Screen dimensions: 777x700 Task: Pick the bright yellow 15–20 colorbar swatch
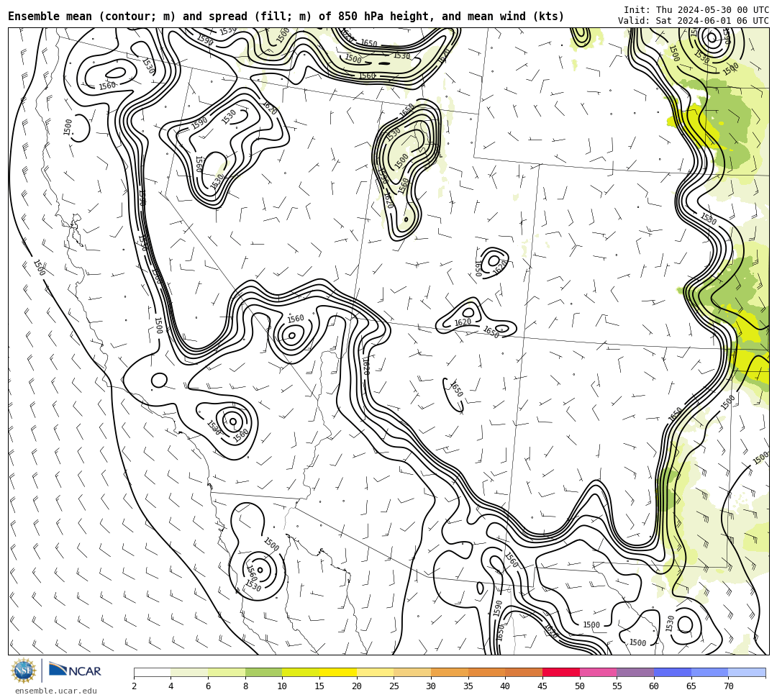tap(338, 672)
